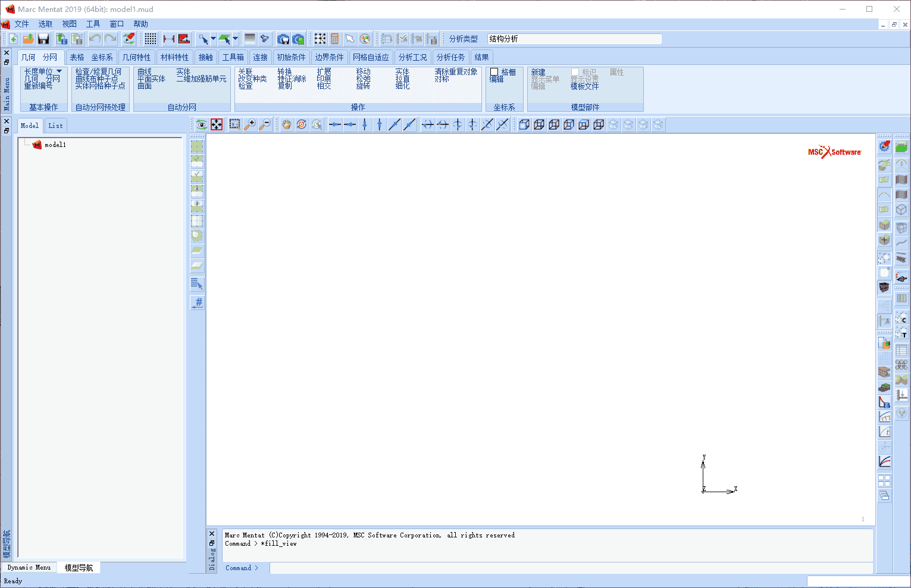Open the 分析类型 combo box showing 结构分析
Image resolution: width=911 pixels, height=588 pixels.
574,39
